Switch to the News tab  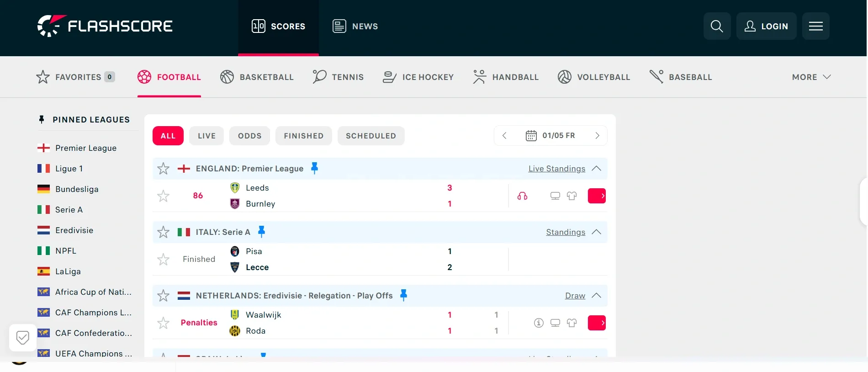tap(355, 27)
